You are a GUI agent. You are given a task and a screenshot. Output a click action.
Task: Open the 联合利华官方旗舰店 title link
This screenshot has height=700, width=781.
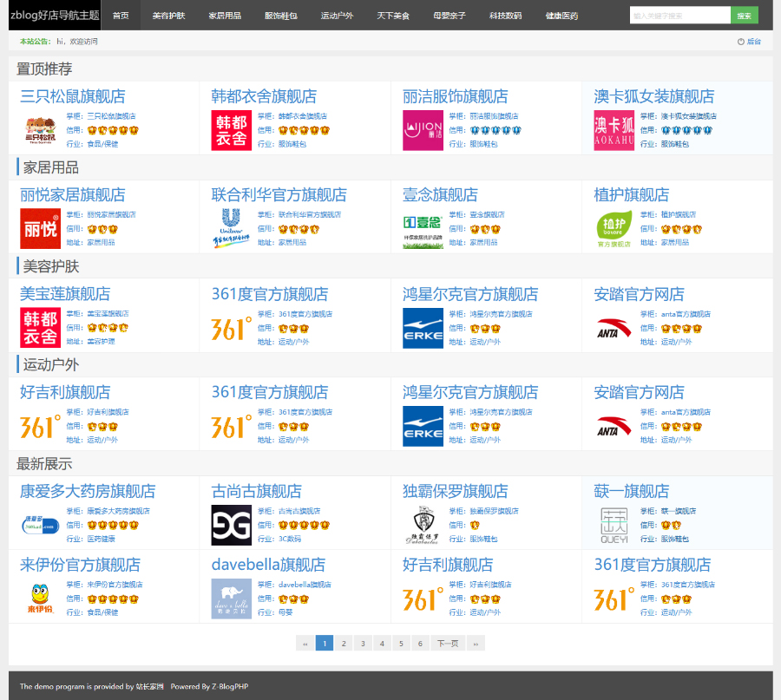click(279, 194)
